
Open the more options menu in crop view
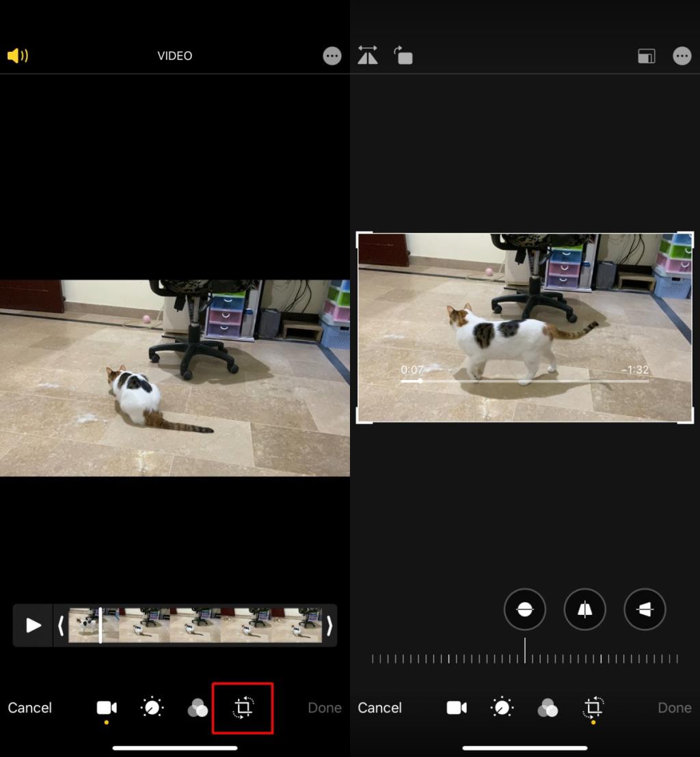pos(682,56)
